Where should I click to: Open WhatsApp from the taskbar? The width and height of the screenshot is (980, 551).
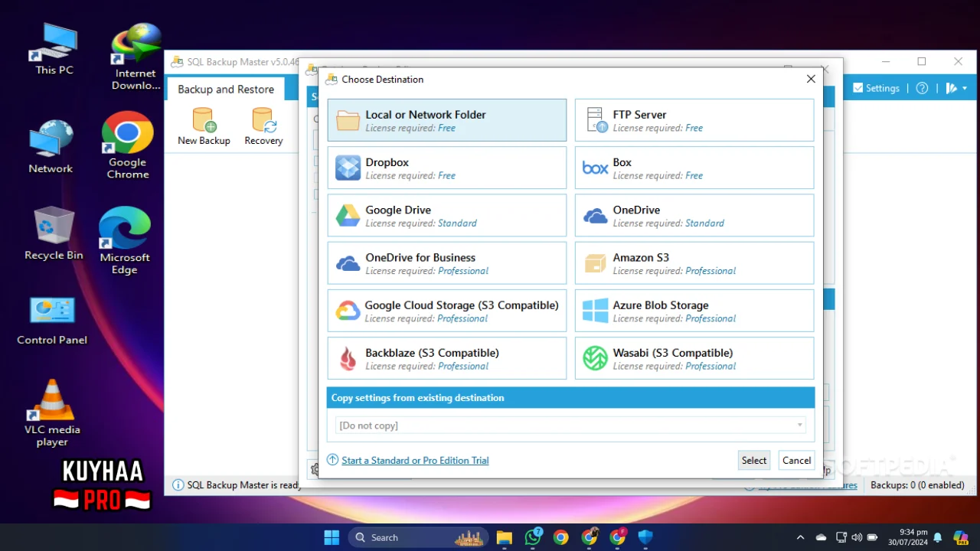[533, 537]
